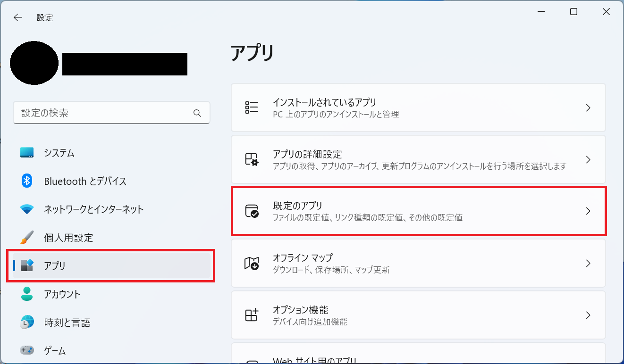Click the back arrow icon

[17, 17]
